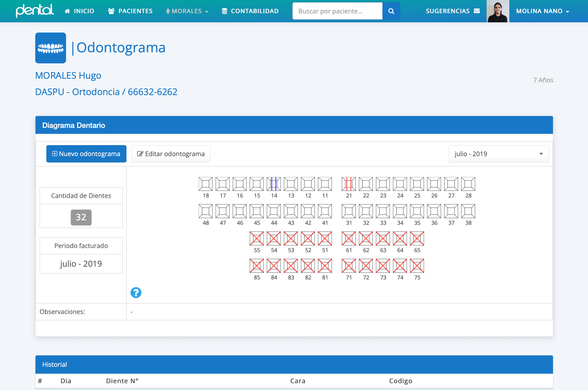588x390 pixels.
Task: Expand the MORALES patient dropdown menu
Action: (x=187, y=11)
